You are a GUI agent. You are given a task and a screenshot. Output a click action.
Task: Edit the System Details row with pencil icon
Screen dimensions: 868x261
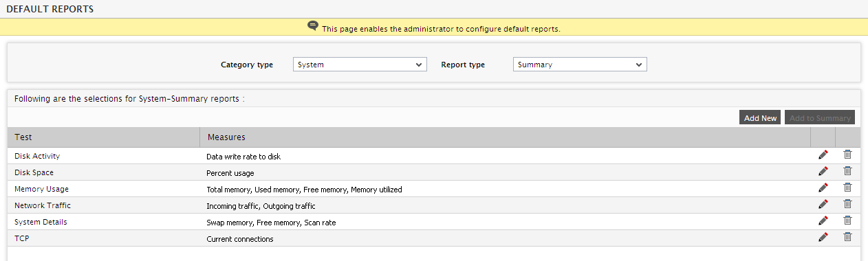[x=823, y=221]
